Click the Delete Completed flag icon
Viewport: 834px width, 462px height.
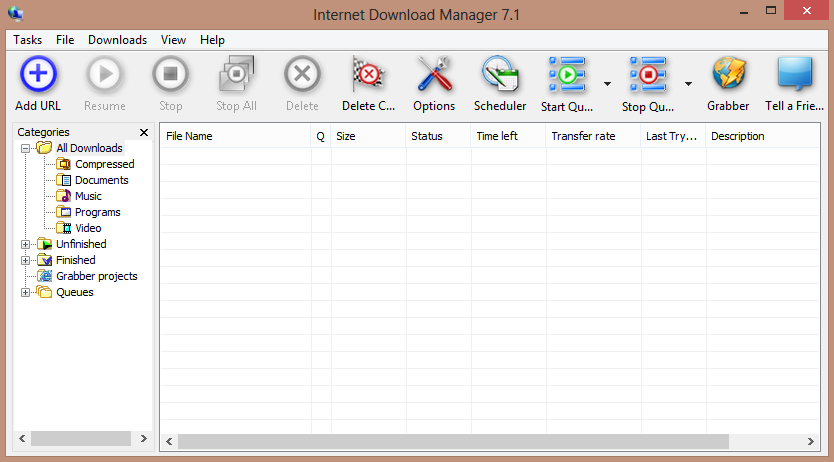click(x=368, y=74)
